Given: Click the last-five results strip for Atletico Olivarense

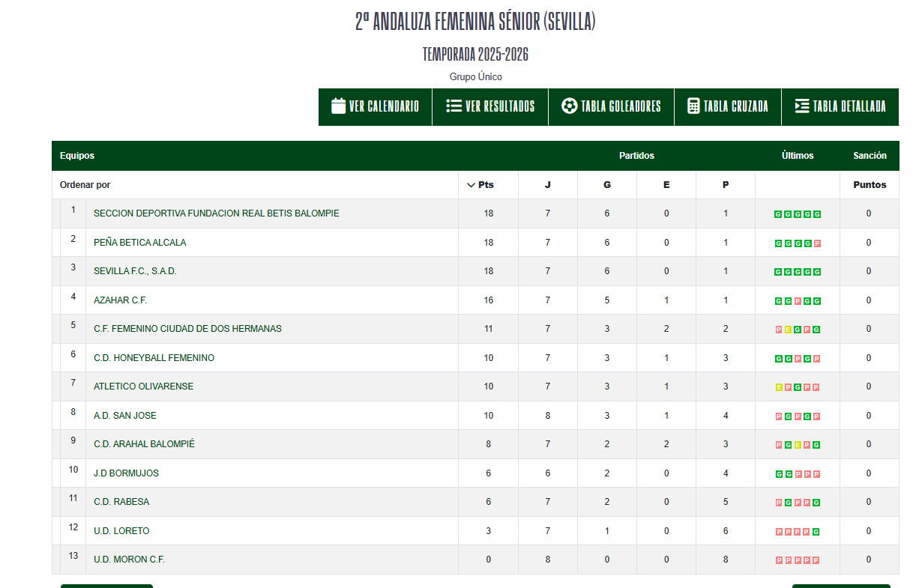Looking at the screenshot, I should tap(798, 387).
